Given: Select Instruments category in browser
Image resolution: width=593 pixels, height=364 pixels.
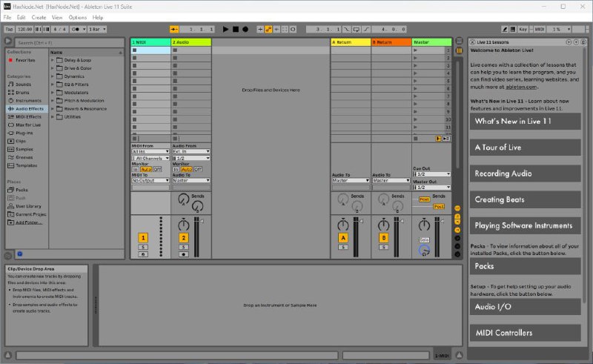Looking at the screenshot, I should 28,101.
